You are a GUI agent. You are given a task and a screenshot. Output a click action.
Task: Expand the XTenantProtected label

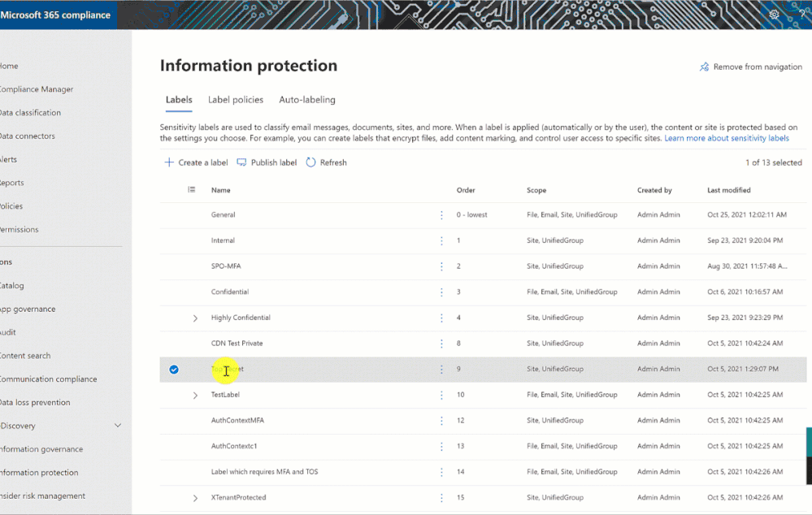(195, 498)
